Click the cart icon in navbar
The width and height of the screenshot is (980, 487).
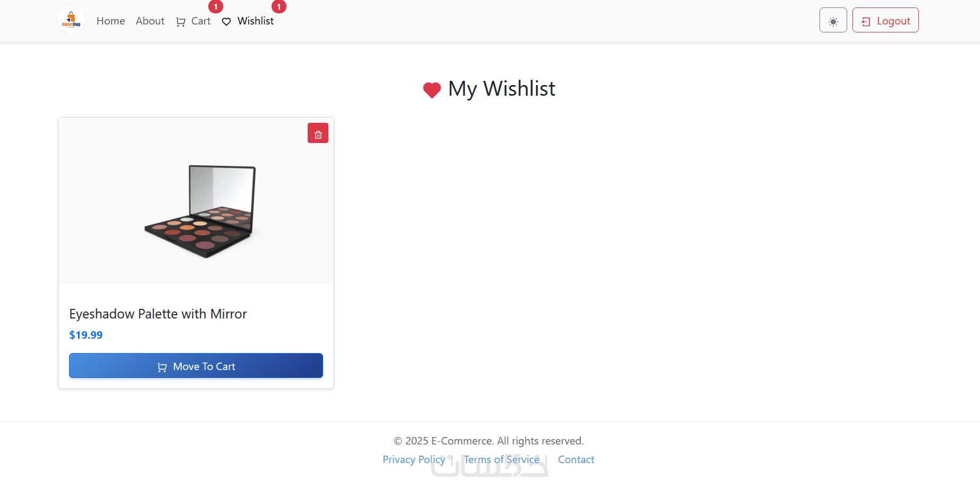coord(181,22)
